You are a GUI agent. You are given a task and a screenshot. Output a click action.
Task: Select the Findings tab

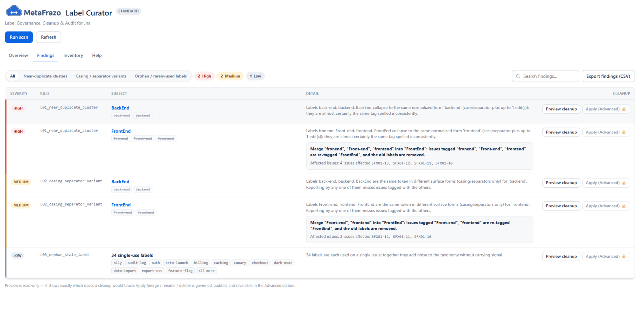(x=45, y=55)
